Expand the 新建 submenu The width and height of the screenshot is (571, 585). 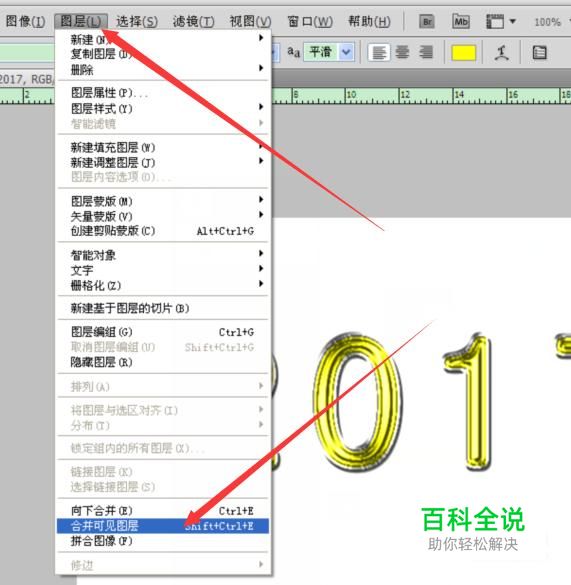(x=163, y=39)
